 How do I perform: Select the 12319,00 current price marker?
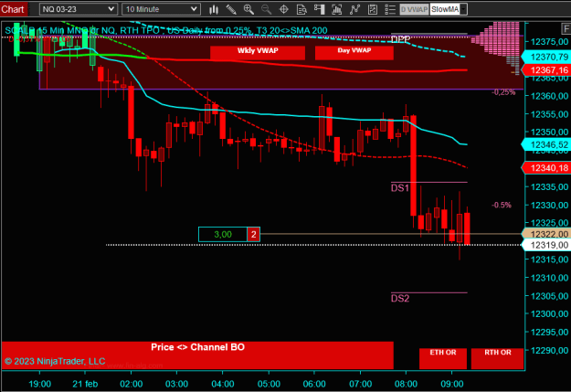(x=546, y=245)
